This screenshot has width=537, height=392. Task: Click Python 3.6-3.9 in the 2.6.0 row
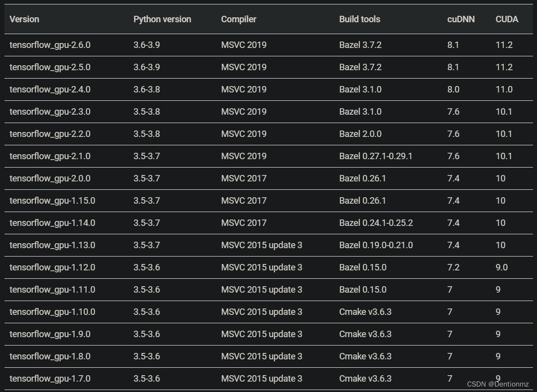[146, 45]
